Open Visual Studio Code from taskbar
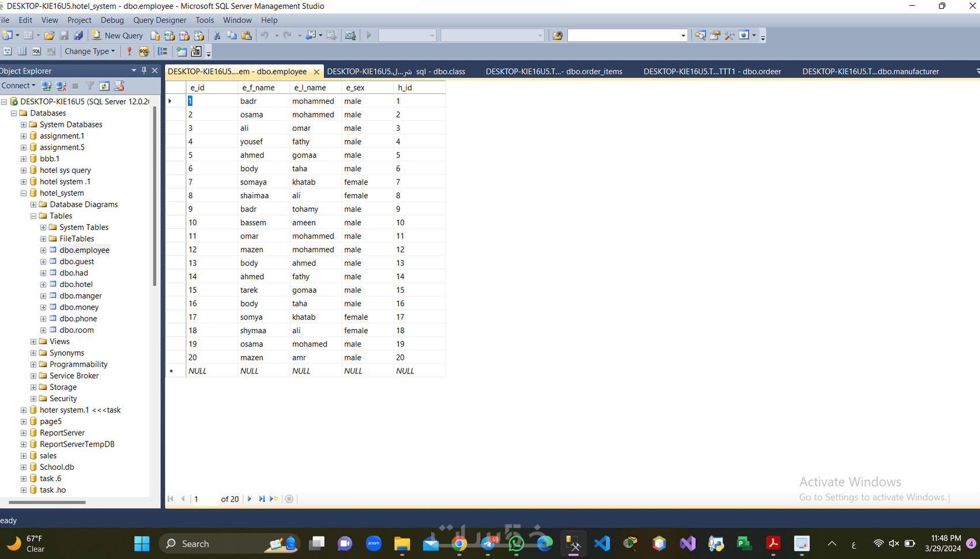This screenshot has height=559, width=980. coord(602,543)
